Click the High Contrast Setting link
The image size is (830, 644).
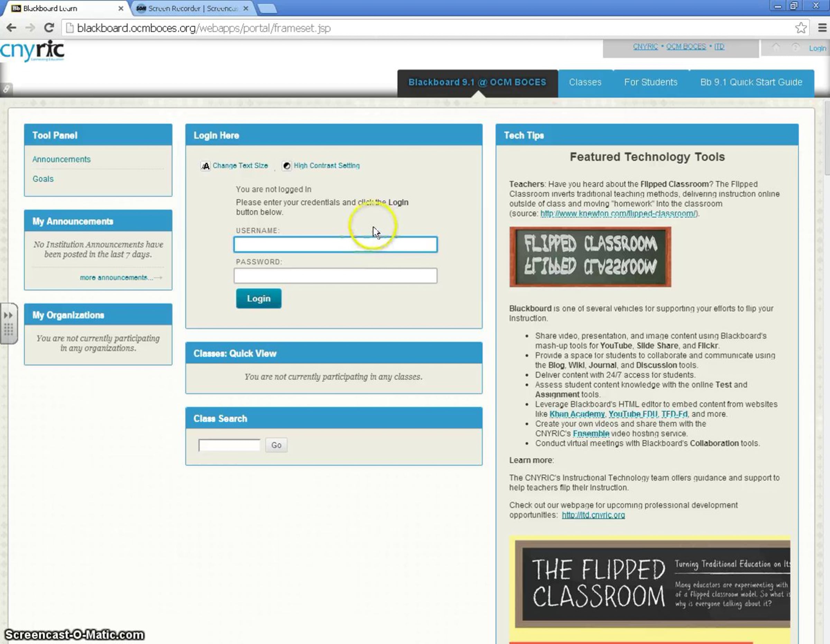pyautogui.click(x=326, y=166)
